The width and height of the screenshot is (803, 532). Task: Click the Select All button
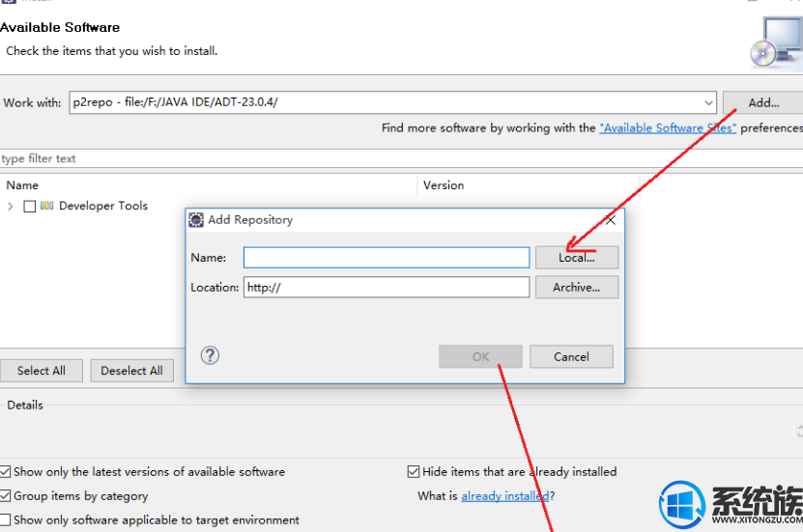pyautogui.click(x=41, y=371)
